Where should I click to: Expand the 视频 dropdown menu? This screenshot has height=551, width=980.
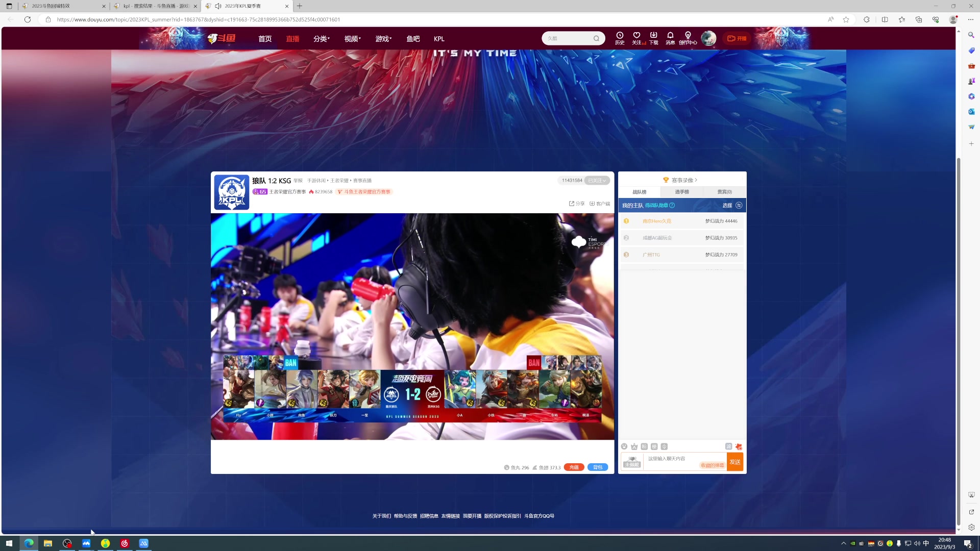pyautogui.click(x=352, y=39)
